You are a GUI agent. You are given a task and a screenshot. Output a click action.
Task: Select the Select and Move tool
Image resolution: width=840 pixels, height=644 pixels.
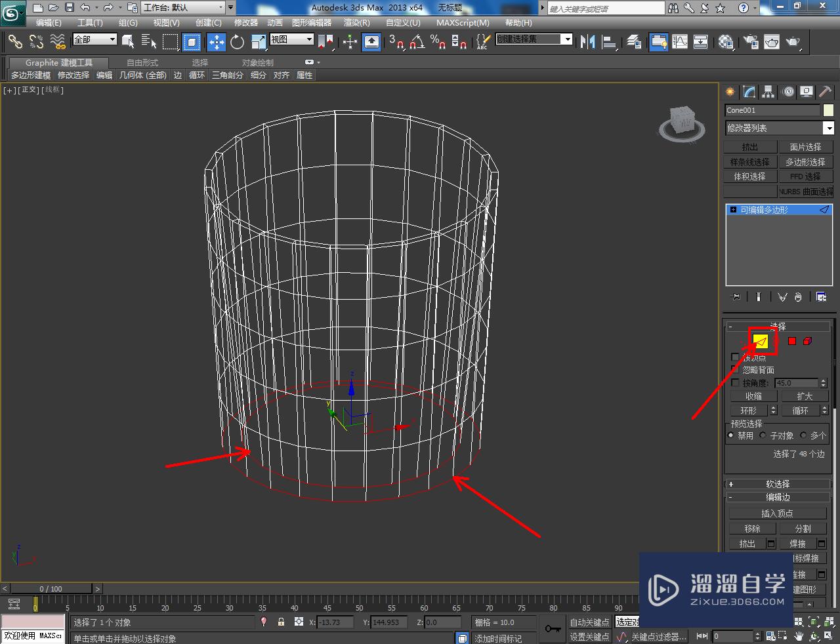(216, 42)
